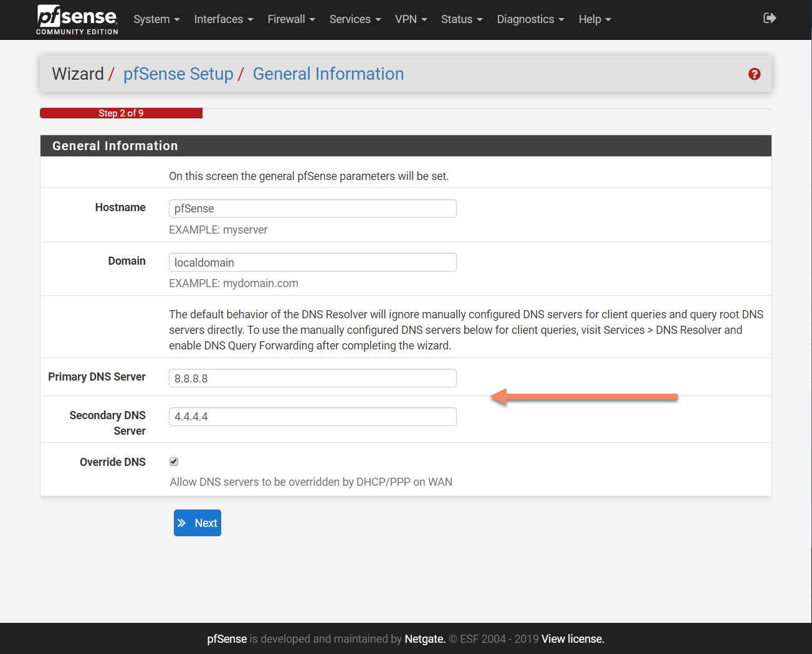Screen dimensions: 812x654
Task: Follow the General Information breadcrumb link
Action: click(x=328, y=73)
